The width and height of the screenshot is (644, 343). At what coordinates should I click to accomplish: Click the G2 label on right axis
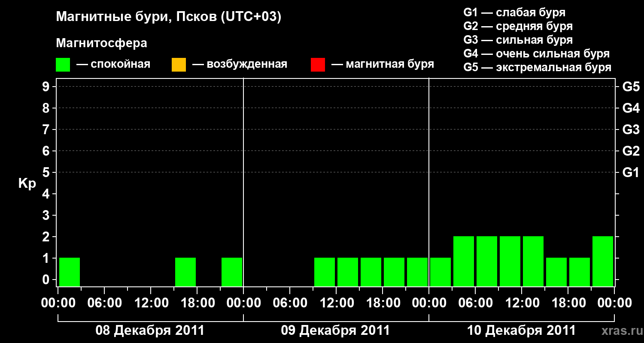point(631,151)
